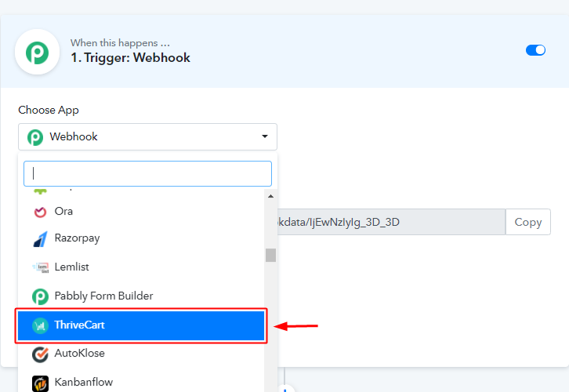This screenshot has width=569, height=392.
Task: Click the webhook URL text field
Action: coord(391,222)
